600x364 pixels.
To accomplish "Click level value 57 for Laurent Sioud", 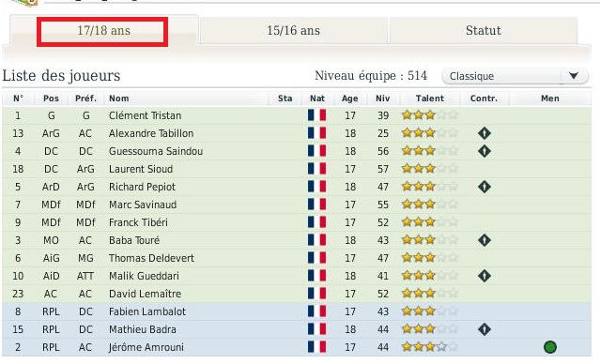I will (x=383, y=169).
